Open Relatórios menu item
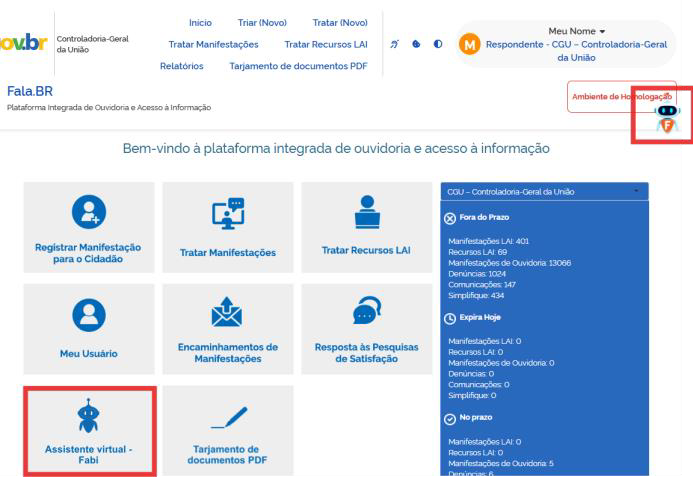Viewport: 693px width, 477px height. click(182, 66)
